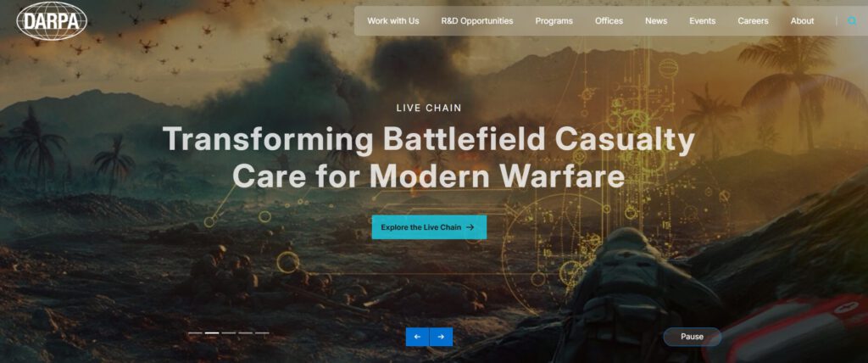Visit the Events page
This screenshot has width=868, height=363.
pyautogui.click(x=703, y=21)
